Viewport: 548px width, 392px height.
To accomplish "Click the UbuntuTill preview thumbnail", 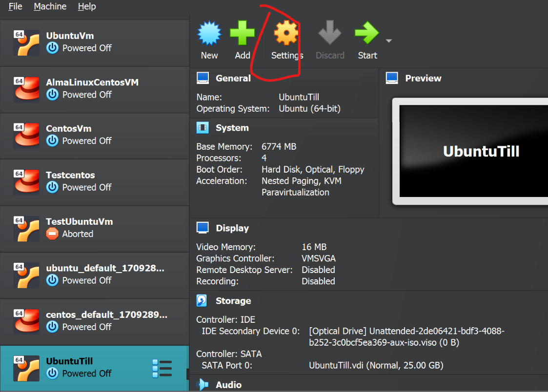I will click(x=470, y=151).
